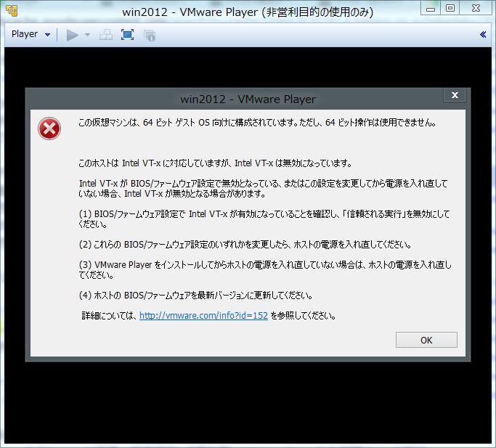Close the VMware Player main window
Image resolution: width=496 pixels, height=448 pixels.
pos(476,9)
